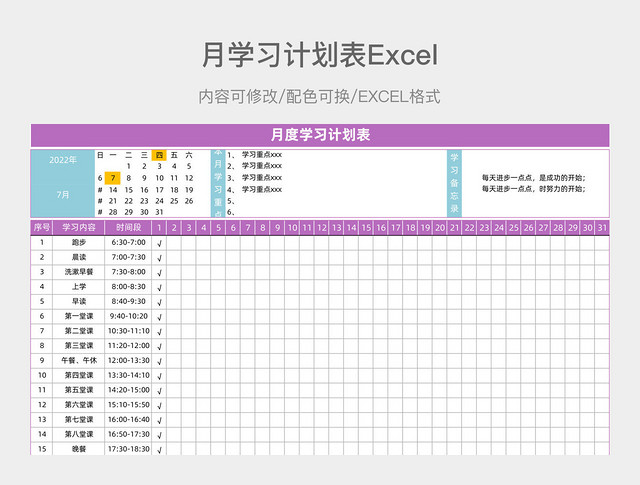Click the time cell 8:40-9:30
Image resolution: width=640 pixels, height=485 pixels.
(128, 301)
